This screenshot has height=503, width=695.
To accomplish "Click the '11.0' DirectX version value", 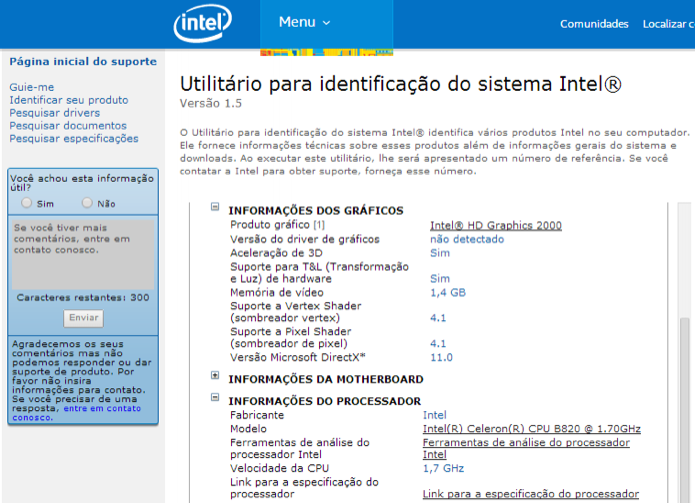I will (x=441, y=357).
